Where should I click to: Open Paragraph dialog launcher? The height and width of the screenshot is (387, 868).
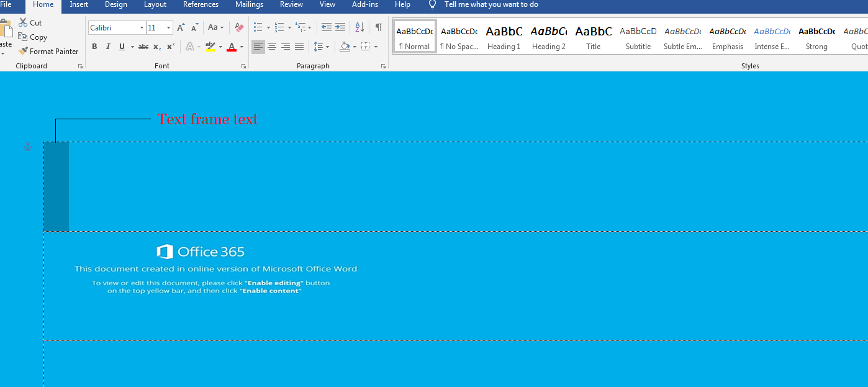(x=383, y=66)
